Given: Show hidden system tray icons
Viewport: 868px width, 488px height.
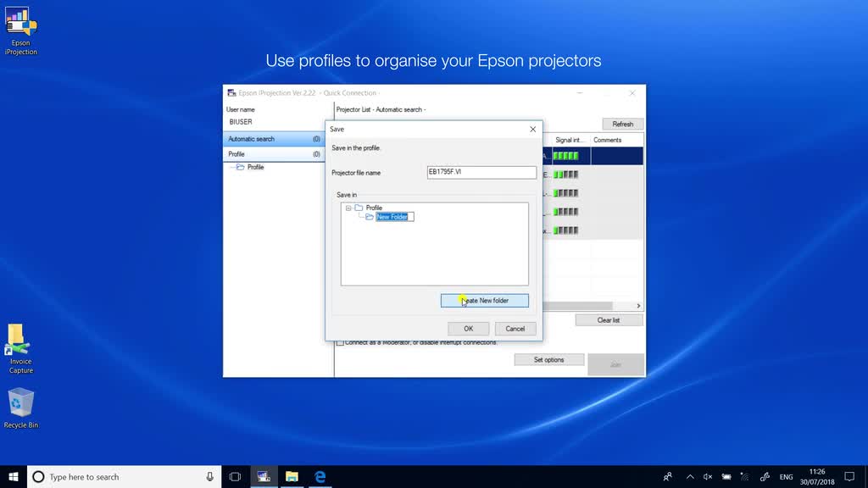Looking at the screenshot, I should pos(690,476).
